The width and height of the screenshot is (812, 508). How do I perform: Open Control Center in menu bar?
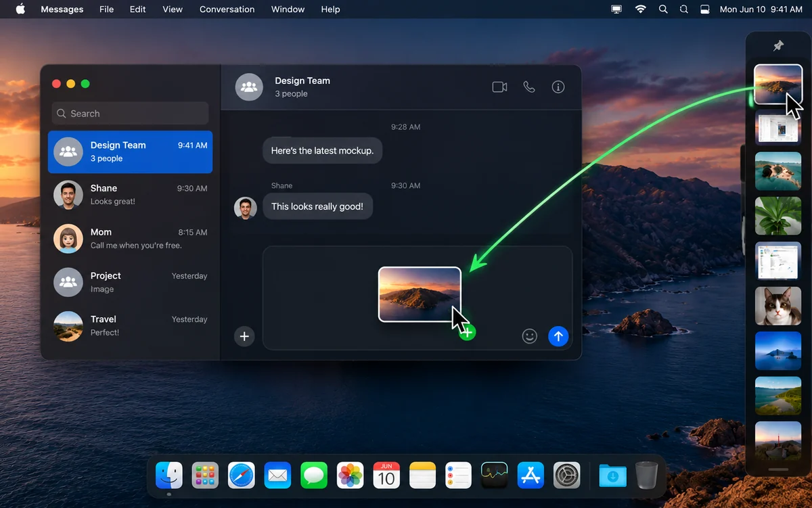tap(704, 9)
